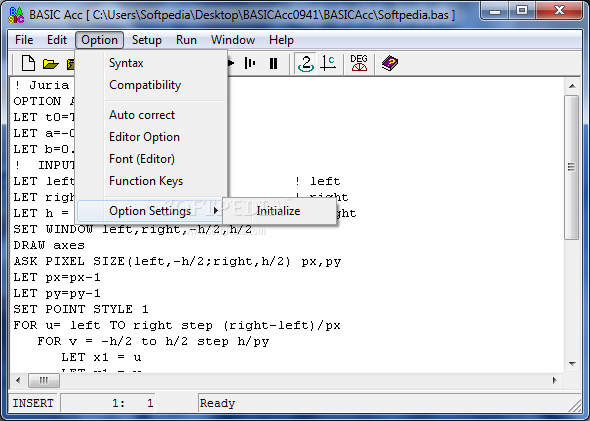Click the "LET px=px-1" code line

pyautogui.click(x=57, y=277)
